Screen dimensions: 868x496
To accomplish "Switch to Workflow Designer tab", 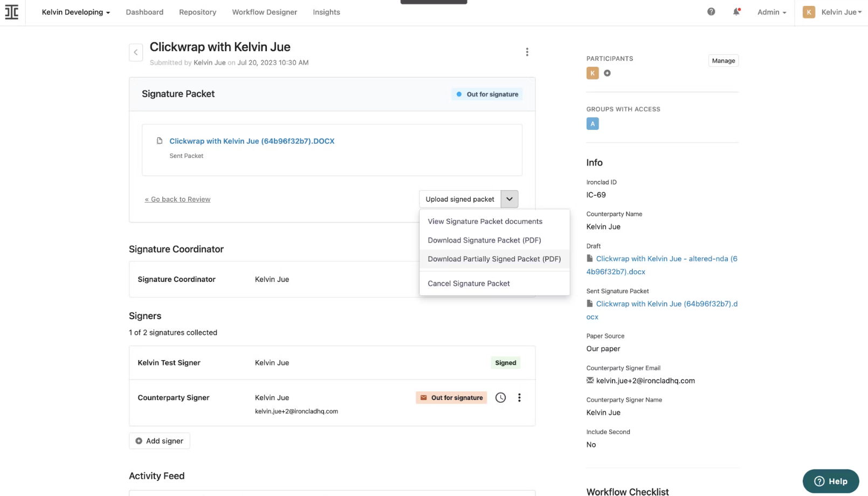I will tap(265, 12).
